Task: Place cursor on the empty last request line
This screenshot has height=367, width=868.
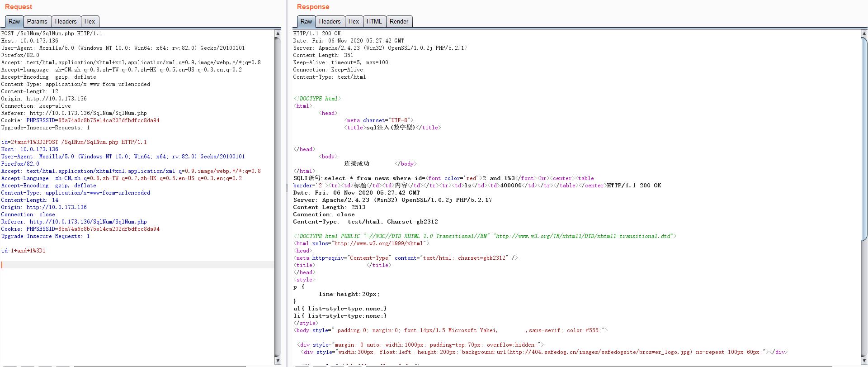Action: click(137, 265)
